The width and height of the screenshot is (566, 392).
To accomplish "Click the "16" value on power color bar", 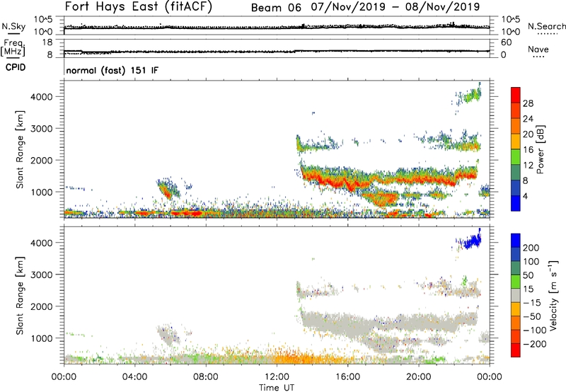I will [528, 150].
